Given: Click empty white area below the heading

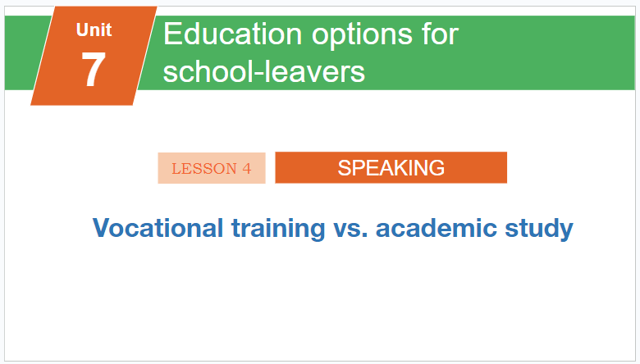Looking at the screenshot, I should click(x=320, y=302).
